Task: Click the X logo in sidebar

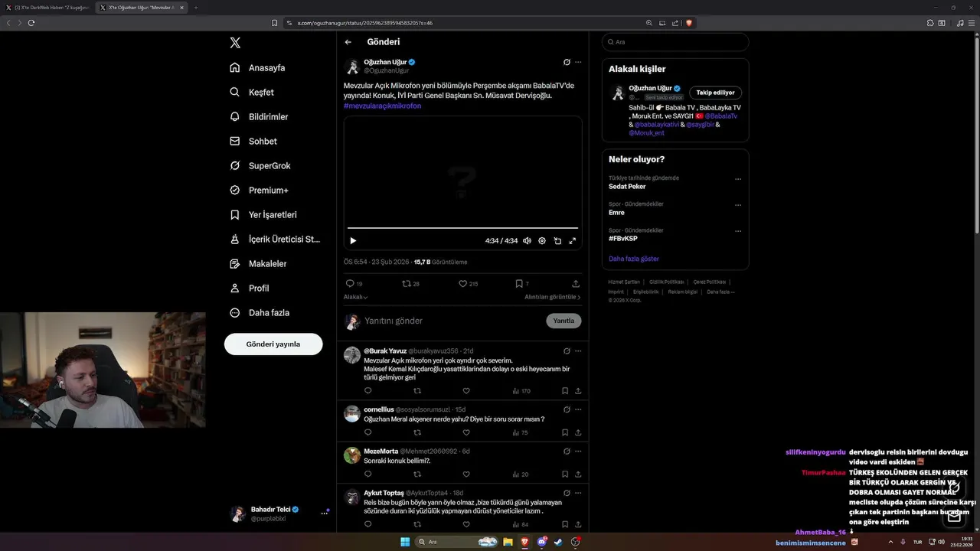Action: point(235,43)
